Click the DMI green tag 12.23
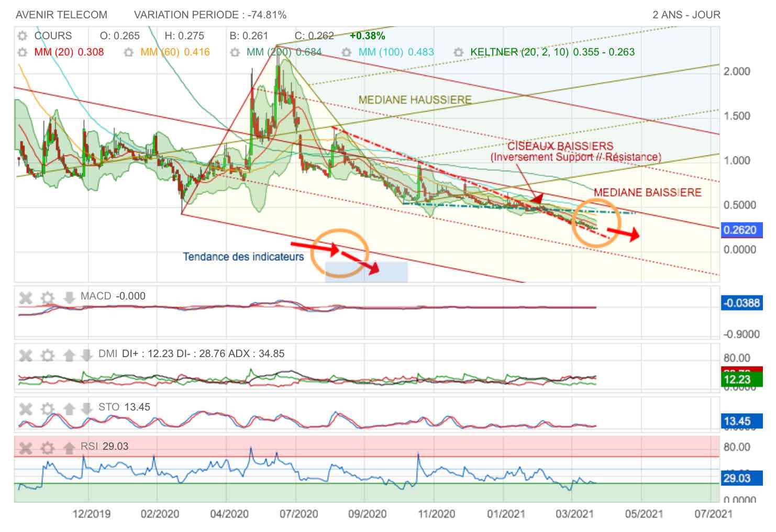This screenshot has width=776, height=532. click(x=741, y=380)
